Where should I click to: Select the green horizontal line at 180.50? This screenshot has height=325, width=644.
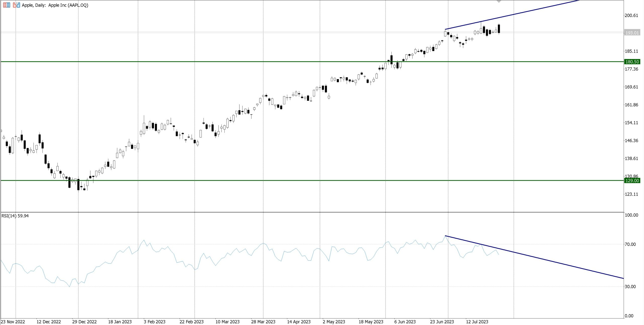226,62
